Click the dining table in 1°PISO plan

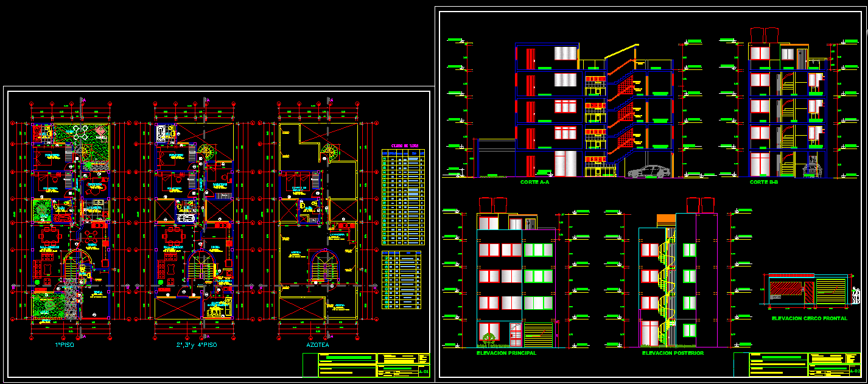click(47, 236)
